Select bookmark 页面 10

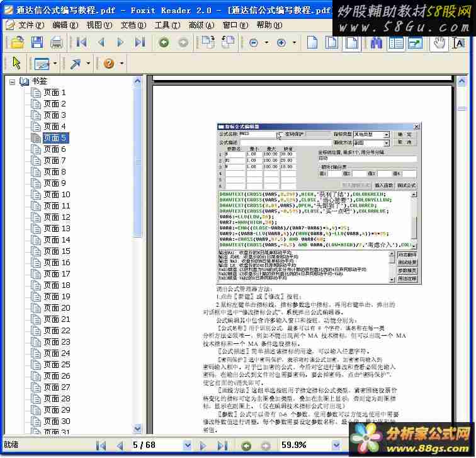click(x=57, y=195)
